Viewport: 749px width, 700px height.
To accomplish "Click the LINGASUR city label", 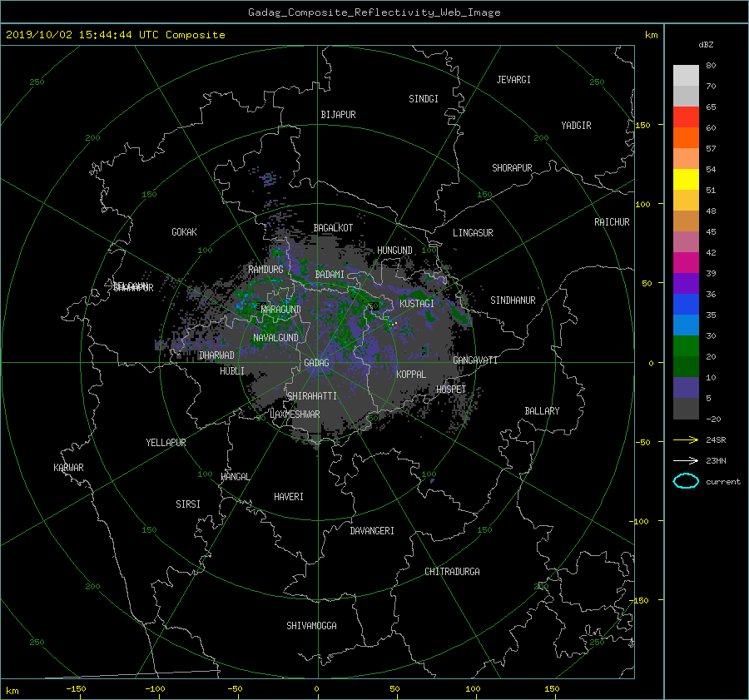I will tap(473, 233).
